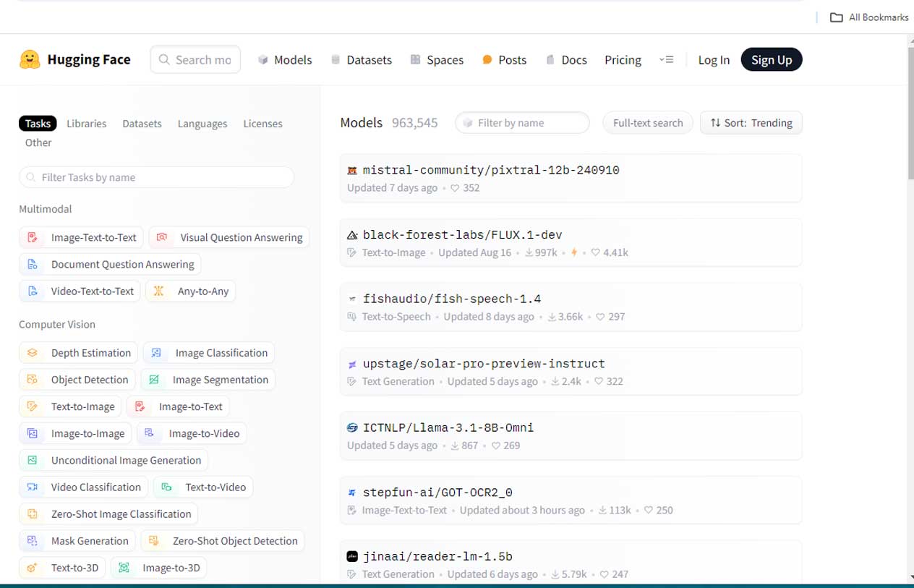Click the jinaai avatar icon
This screenshot has width=914, height=588.
[x=352, y=556]
